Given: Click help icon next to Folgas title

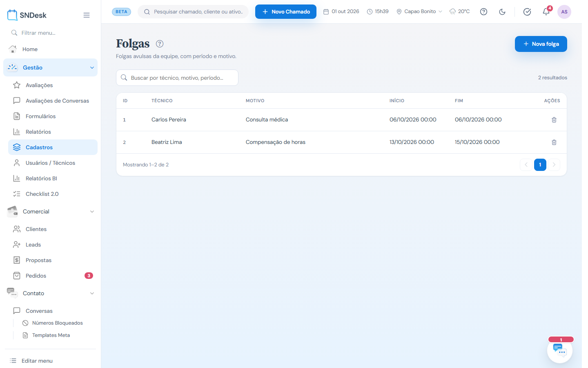Looking at the screenshot, I should coord(160,44).
